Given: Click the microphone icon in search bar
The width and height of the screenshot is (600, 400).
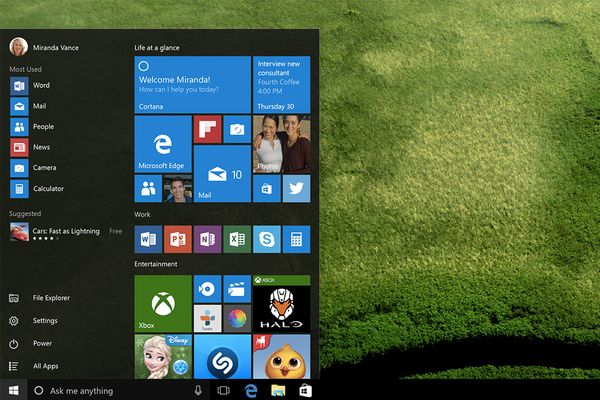Looking at the screenshot, I should 198,389.
